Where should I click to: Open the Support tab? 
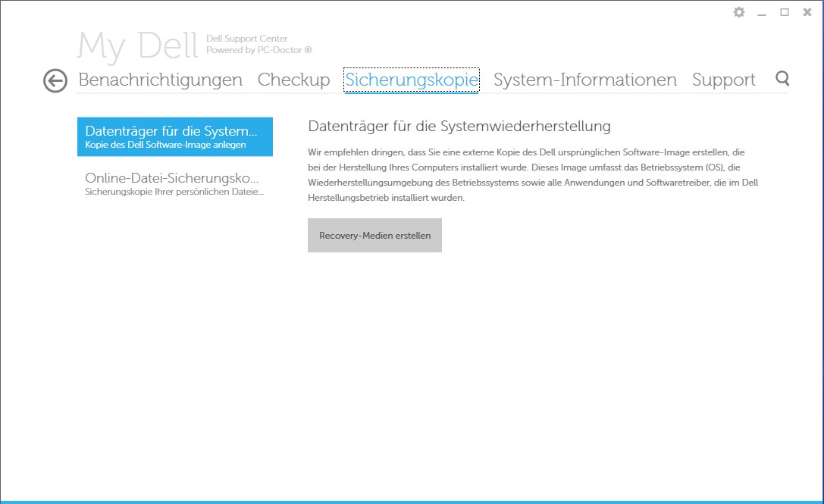click(724, 80)
